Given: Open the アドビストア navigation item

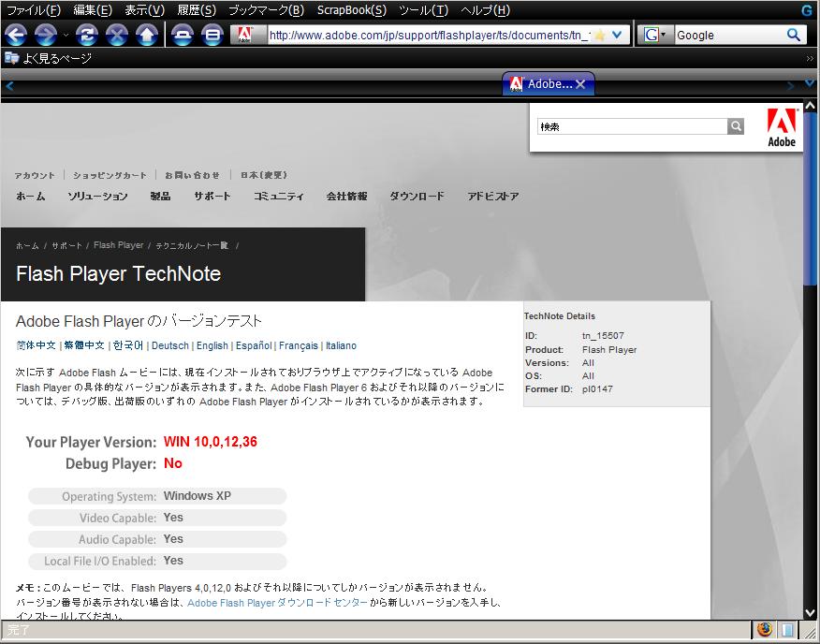Looking at the screenshot, I should pos(493,197).
